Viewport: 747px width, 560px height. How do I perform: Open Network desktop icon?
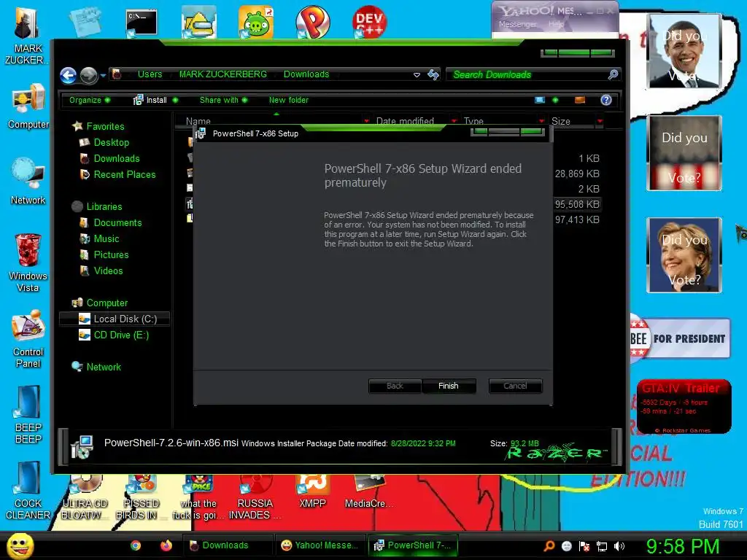pyautogui.click(x=28, y=181)
